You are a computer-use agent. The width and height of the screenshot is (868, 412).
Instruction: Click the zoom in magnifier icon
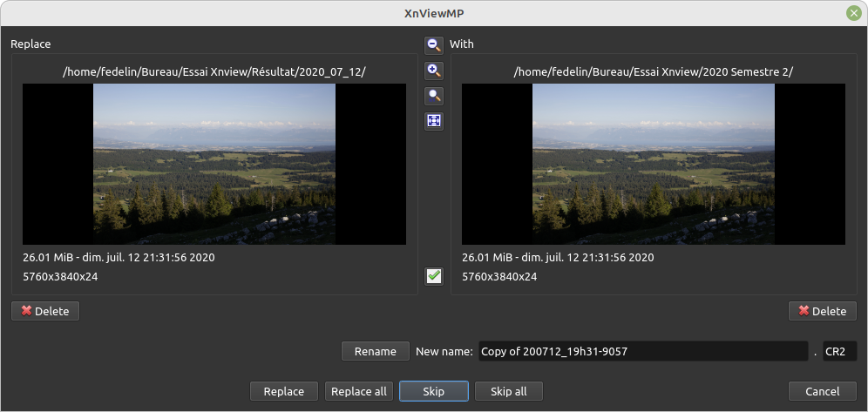(434, 71)
